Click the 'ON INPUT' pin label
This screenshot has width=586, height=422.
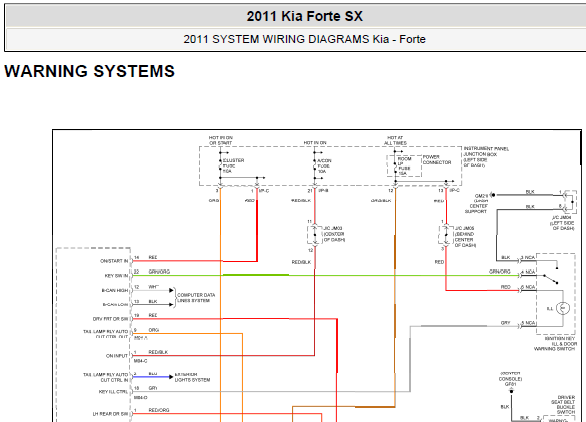point(117,356)
